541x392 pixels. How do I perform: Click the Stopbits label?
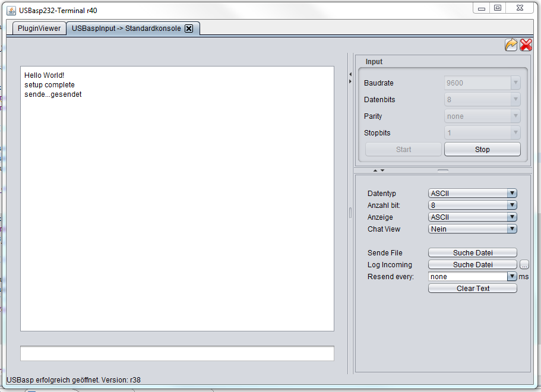(377, 133)
